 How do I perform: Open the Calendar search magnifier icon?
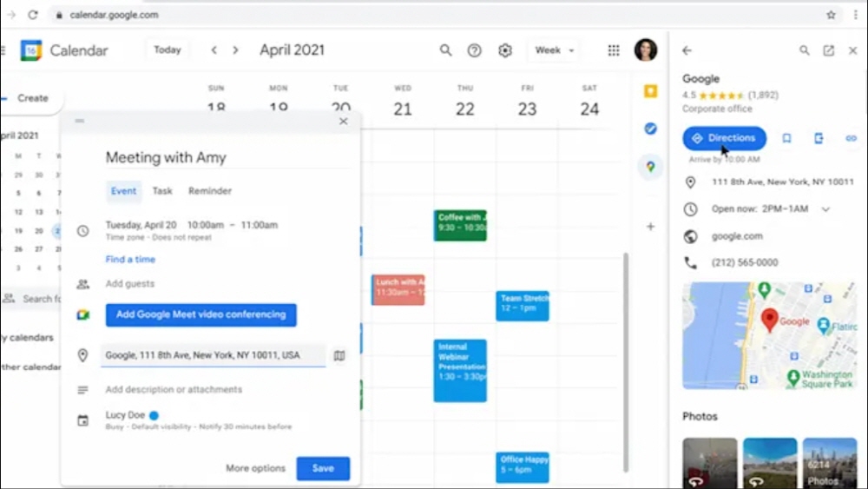tap(445, 50)
